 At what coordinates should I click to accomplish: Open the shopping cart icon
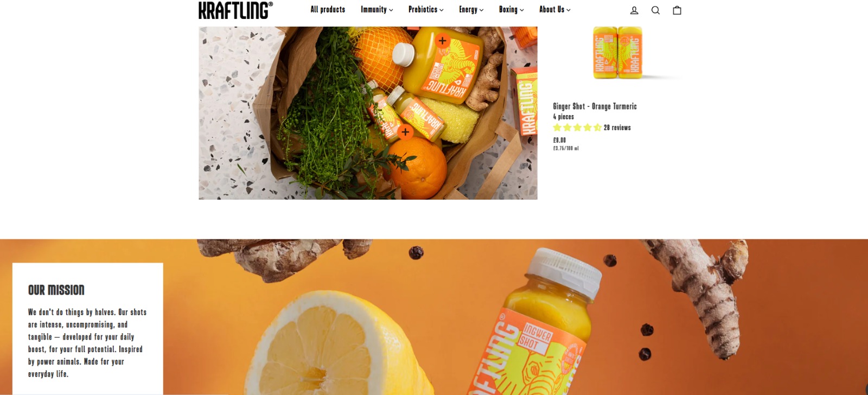tap(677, 10)
